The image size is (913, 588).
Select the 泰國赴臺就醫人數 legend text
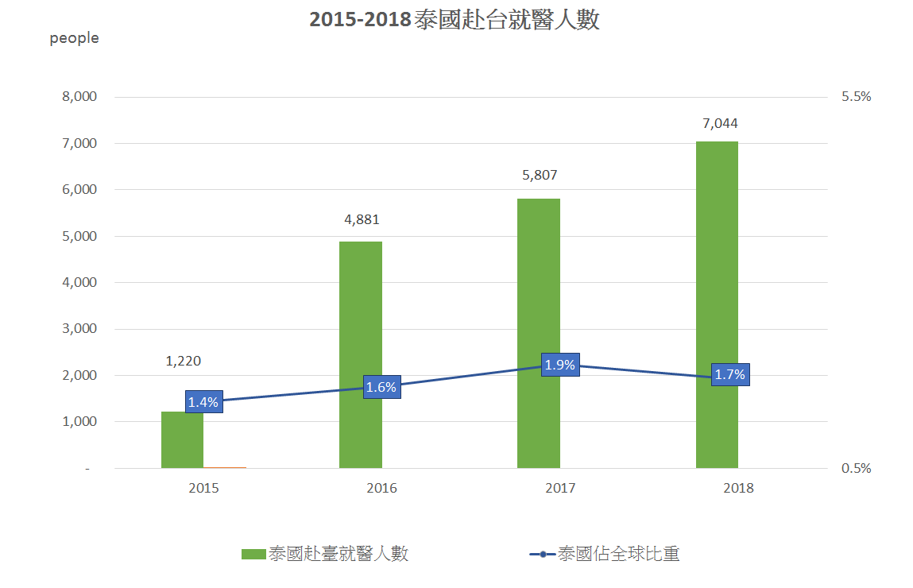[x=339, y=554]
